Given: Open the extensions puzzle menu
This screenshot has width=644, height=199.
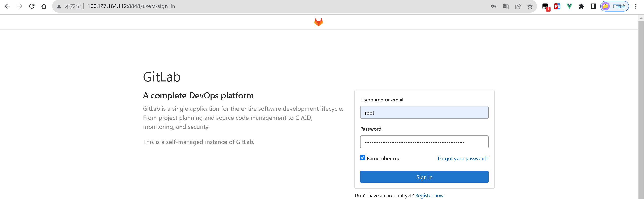Looking at the screenshot, I should click(581, 6).
